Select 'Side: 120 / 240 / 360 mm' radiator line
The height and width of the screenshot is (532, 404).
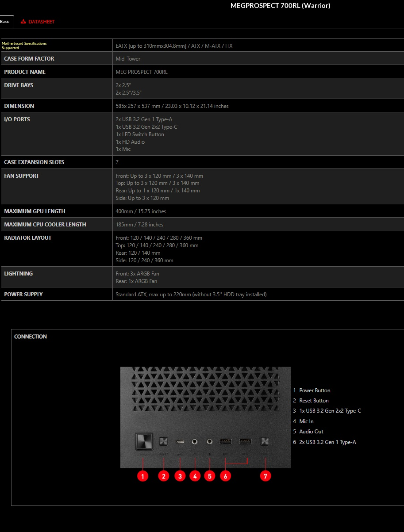[x=145, y=260]
